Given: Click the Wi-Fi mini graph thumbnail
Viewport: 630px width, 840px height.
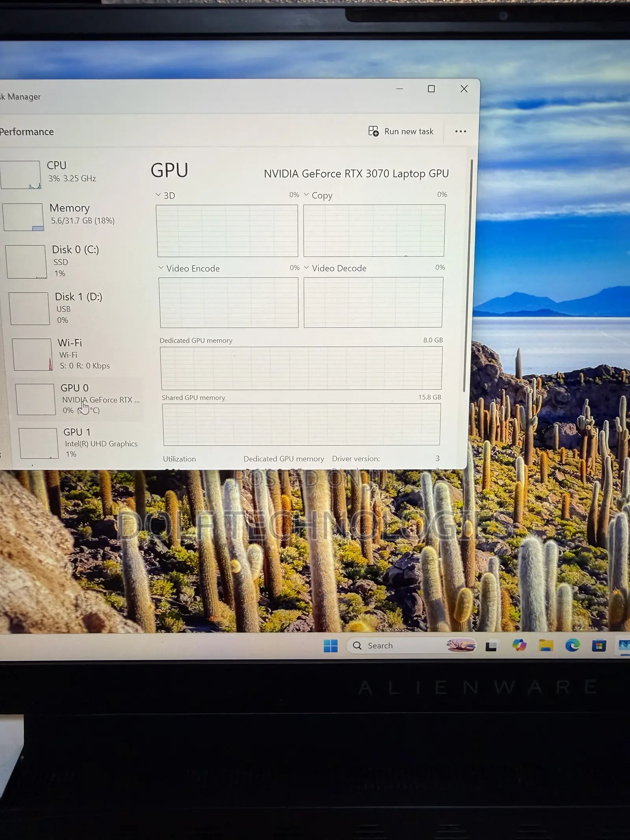Looking at the screenshot, I should pyautogui.click(x=33, y=354).
